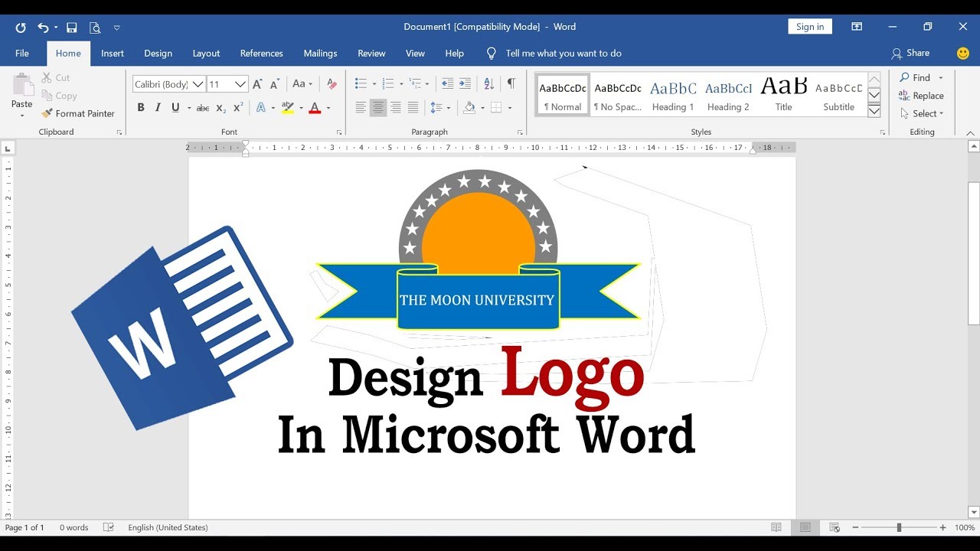The width and height of the screenshot is (980, 551).
Task: Click the vertical scrollbar thumb
Action: click(973, 253)
